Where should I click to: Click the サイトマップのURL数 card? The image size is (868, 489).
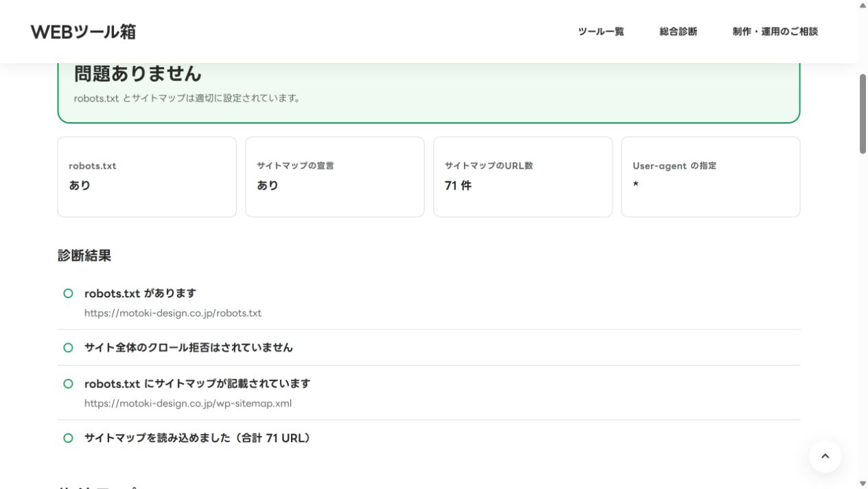click(523, 177)
